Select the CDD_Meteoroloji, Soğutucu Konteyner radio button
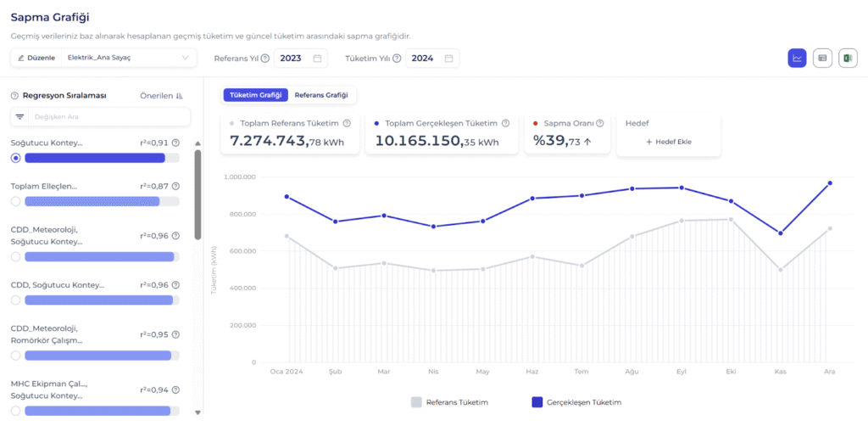Screen dimensions: 868x426 16,256
